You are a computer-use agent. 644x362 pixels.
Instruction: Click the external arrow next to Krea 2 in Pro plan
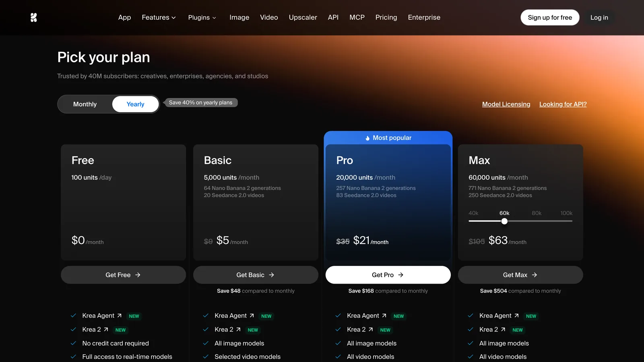pyautogui.click(x=371, y=329)
